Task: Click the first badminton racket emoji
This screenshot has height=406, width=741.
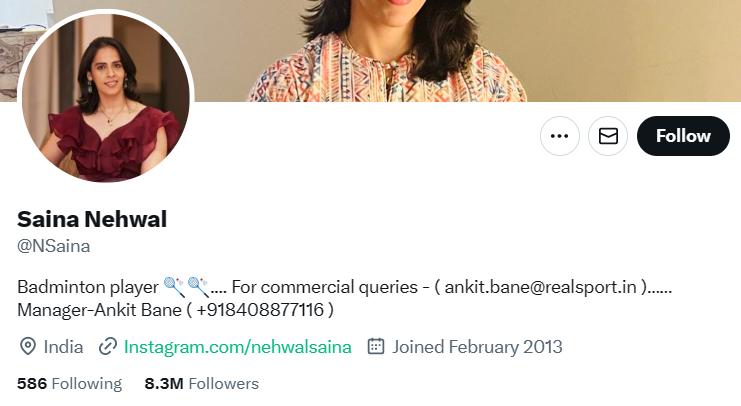Action: [x=174, y=287]
